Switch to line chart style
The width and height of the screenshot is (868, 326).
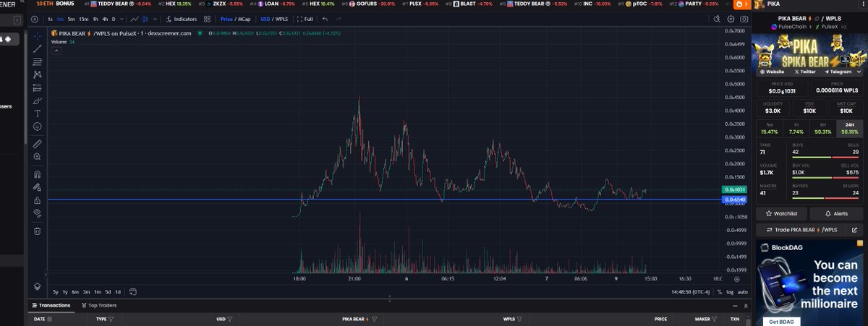coord(134,19)
